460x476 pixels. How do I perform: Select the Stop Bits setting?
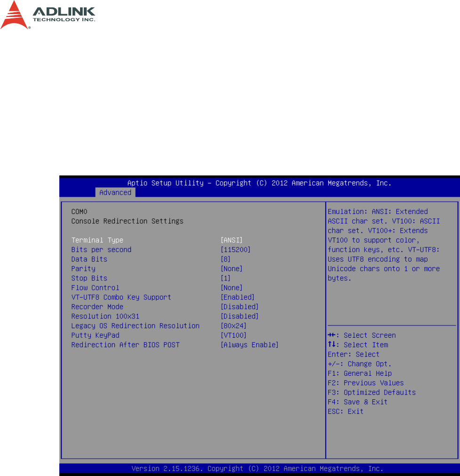pos(89,278)
